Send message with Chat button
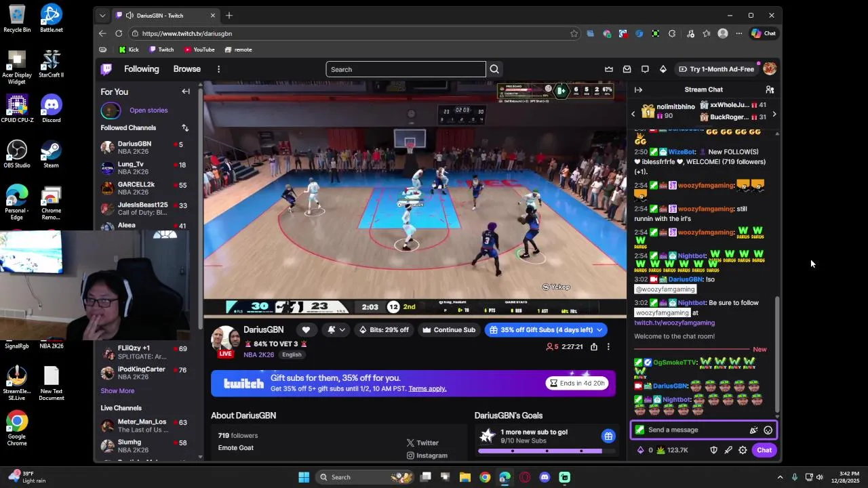868x488 pixels. [x=764, y=450]
